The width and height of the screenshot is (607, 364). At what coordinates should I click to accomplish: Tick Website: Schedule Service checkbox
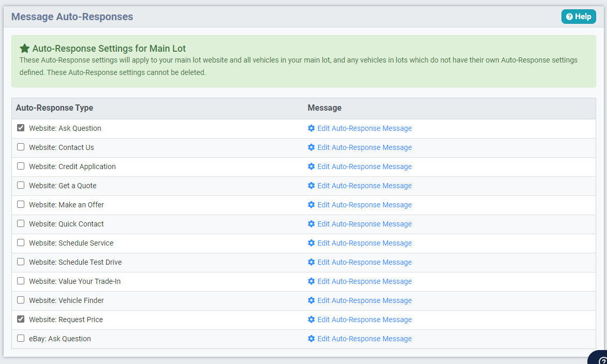[21, 242]
